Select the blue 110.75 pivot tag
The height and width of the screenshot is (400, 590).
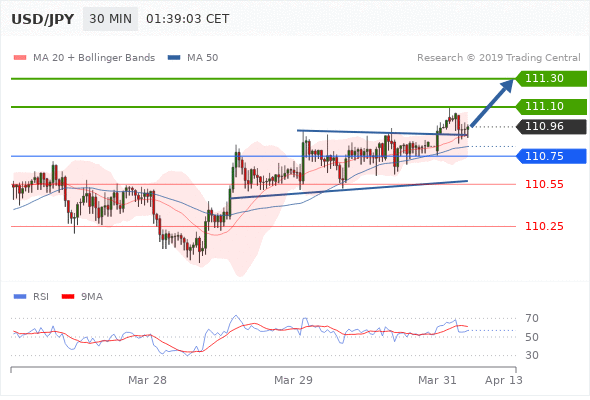point(551,156)
